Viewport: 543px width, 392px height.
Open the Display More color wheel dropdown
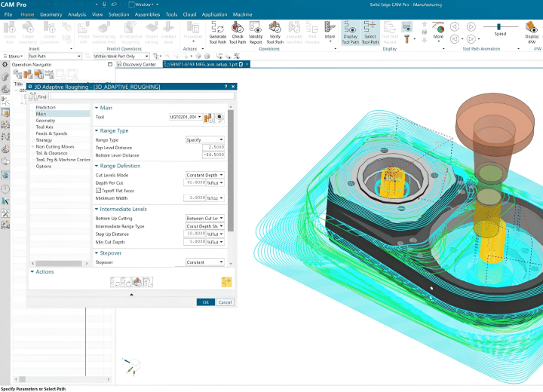438,31
